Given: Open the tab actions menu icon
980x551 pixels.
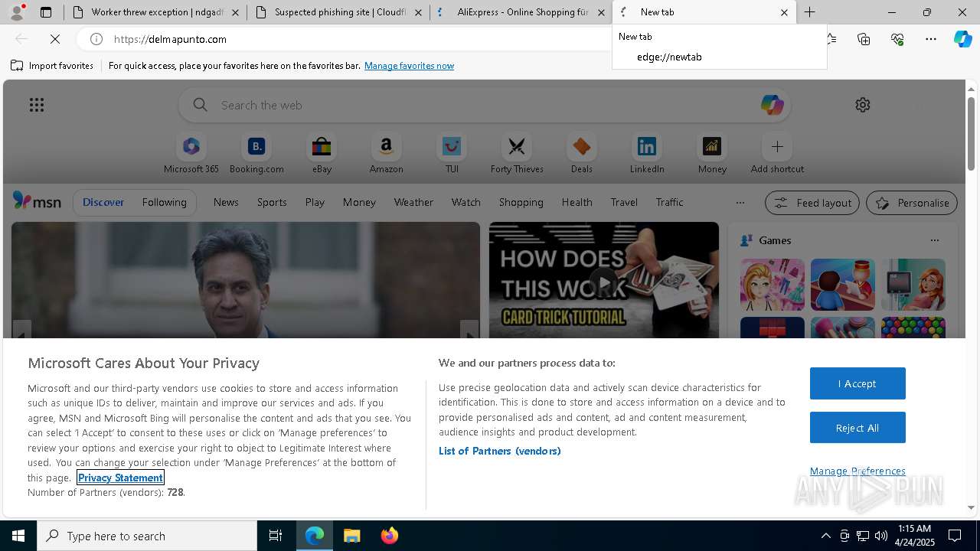Looking at the screenshot, I should [x=46, y=12].
